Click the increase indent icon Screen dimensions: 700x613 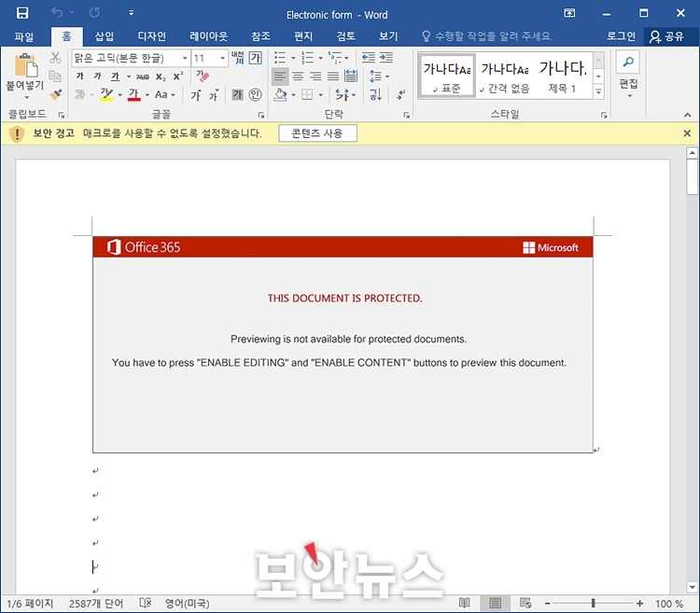click(386, 58)
